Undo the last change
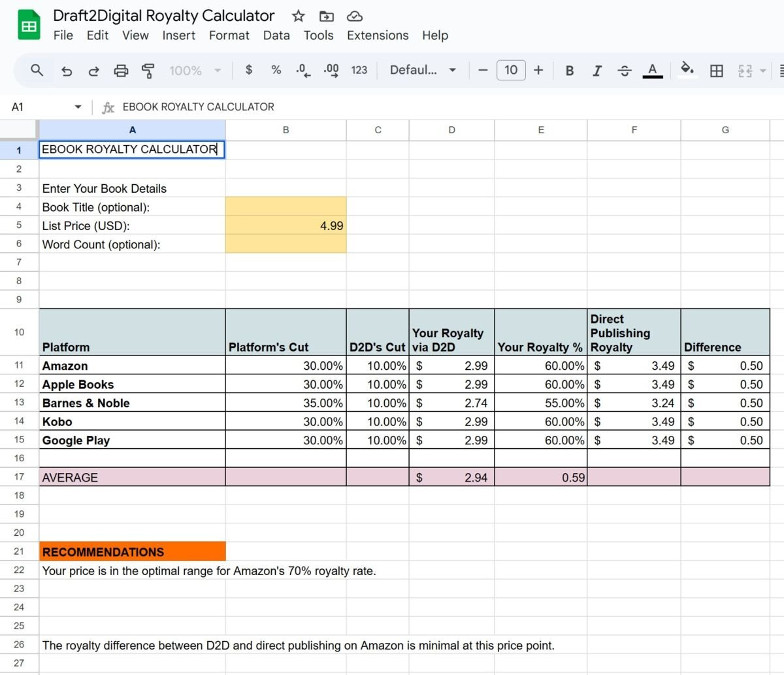Viewport: 784px width, 675px height. [66, 70]
